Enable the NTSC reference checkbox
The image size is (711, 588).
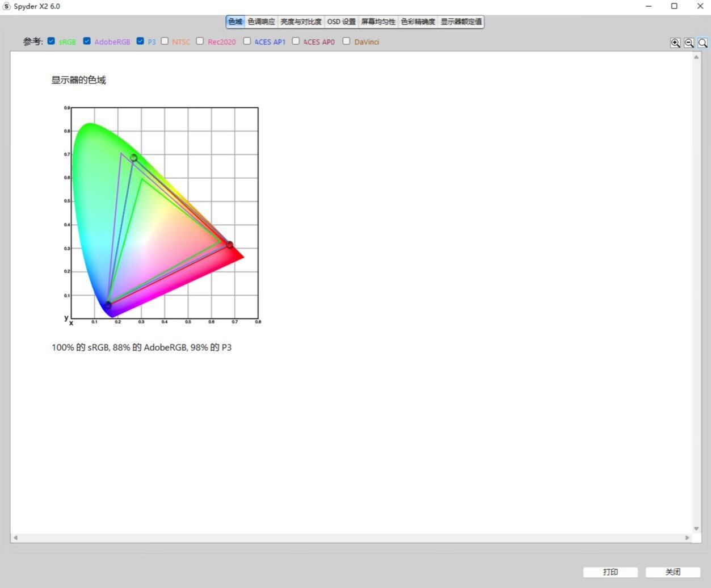[x=165, y=41]
